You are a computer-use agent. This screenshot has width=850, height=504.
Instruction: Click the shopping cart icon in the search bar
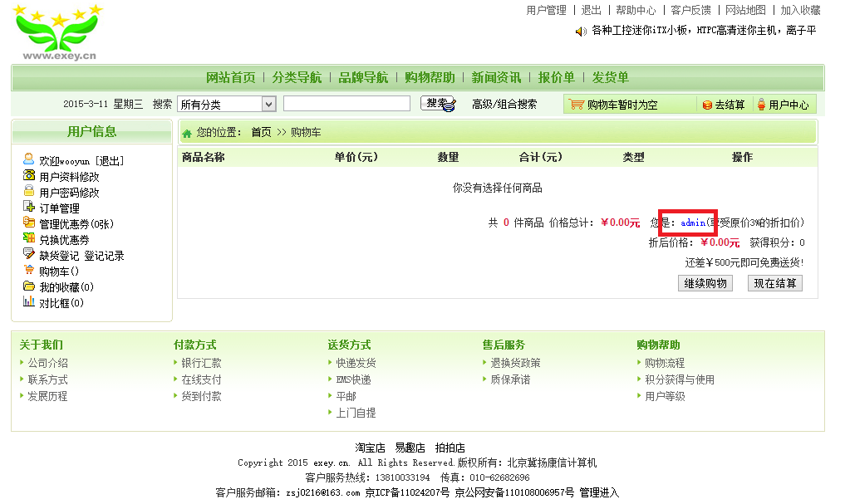pos(577,105)
